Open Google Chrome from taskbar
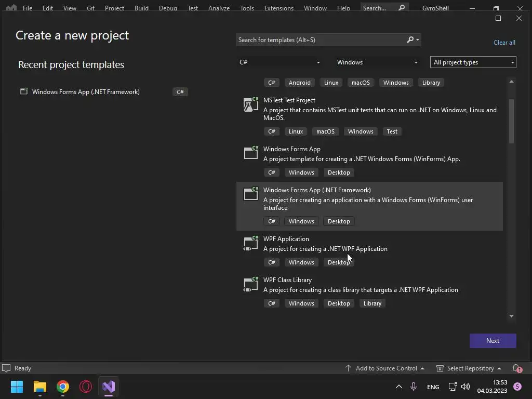The height and width of the screenshot is (399, 532). [63, 387]
